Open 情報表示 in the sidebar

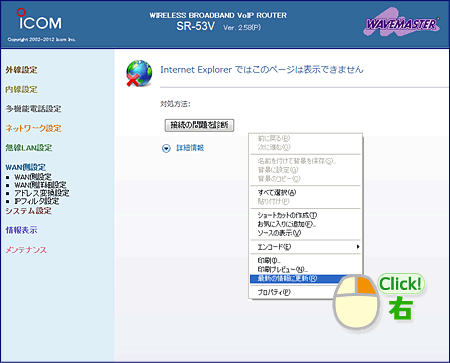(x=21, y=230)
